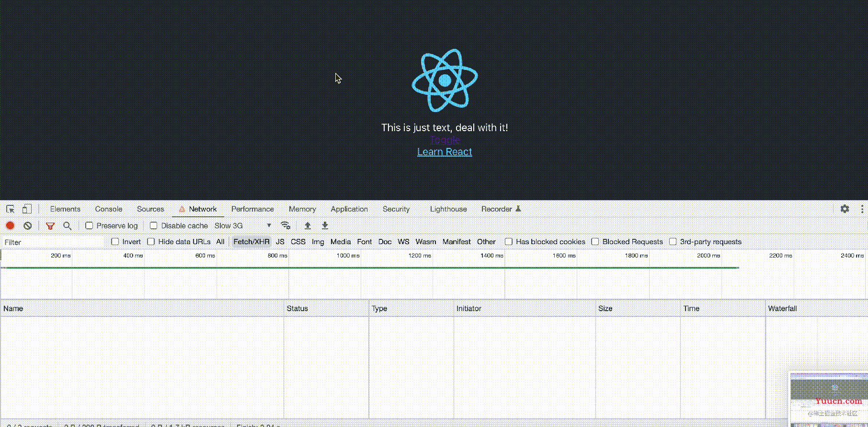
Task: Sort requests by Time column
Action: point(723,308)
